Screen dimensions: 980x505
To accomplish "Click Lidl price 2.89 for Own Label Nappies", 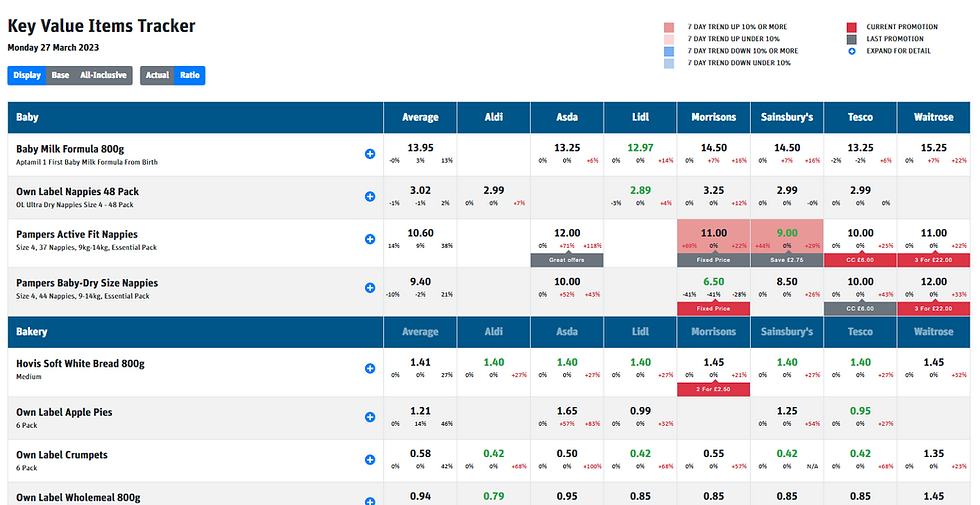I will 640,191.
